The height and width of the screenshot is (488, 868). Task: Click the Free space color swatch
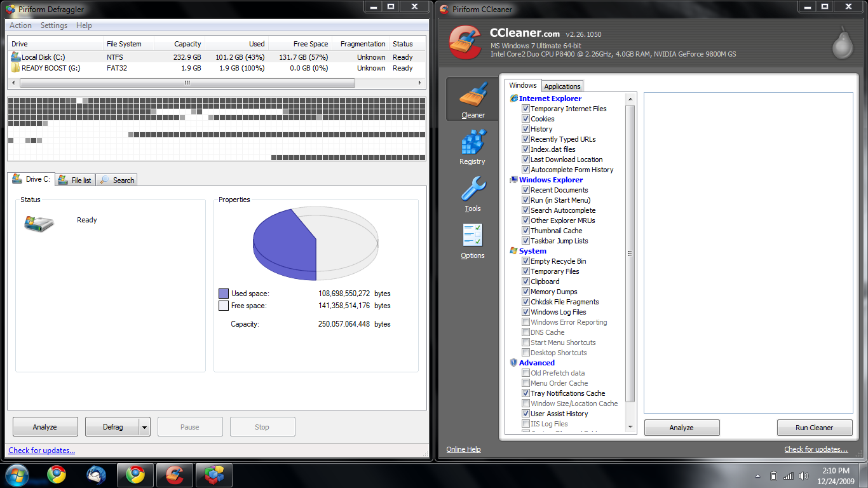(224, 306)
